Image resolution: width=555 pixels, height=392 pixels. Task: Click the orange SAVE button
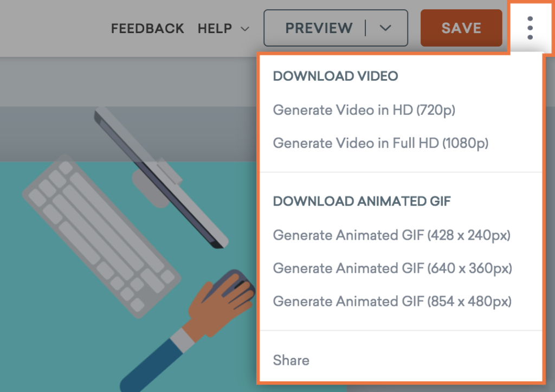coord(461,28)
